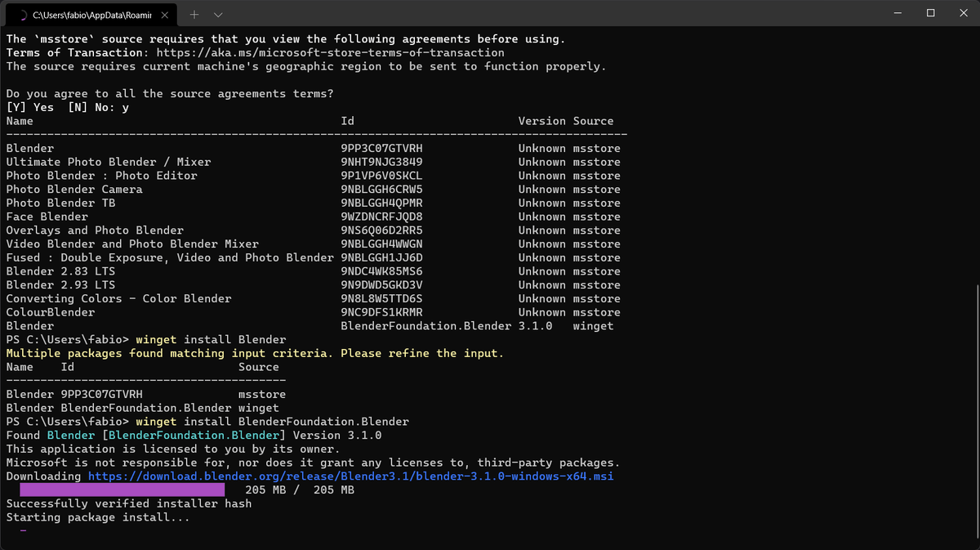
Task: Open the new tab profile dropdown
Action: 218,15
